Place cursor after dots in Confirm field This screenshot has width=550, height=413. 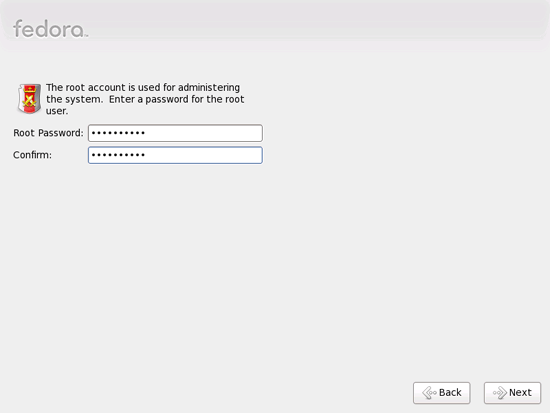pyautogui.click(x=147, y=155)
